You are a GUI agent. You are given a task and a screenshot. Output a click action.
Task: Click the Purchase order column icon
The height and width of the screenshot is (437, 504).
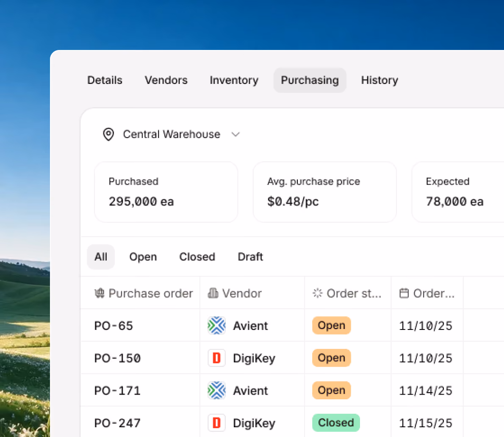(100, 293)
